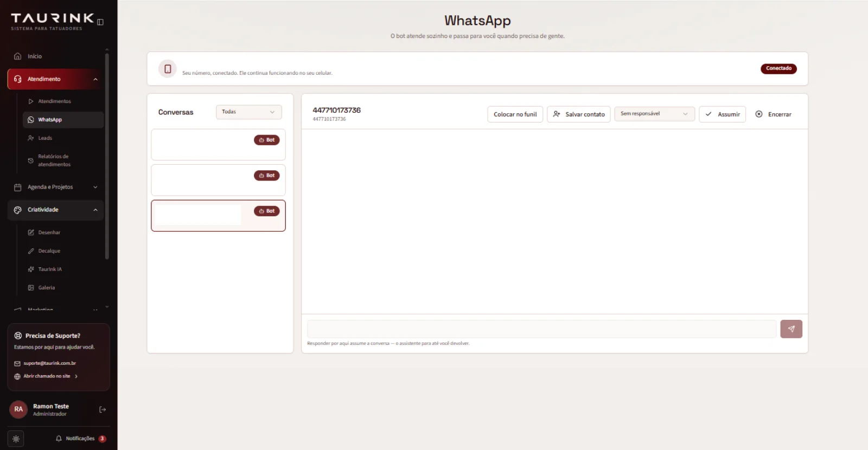This screenshot has height=450, width=868.
Task: Click the Leads people icon
Action: [31, 138]
